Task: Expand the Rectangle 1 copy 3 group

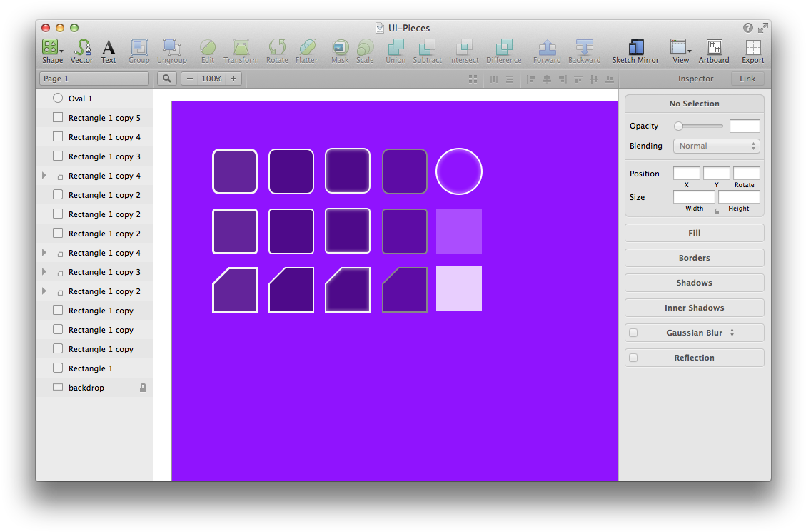Action: coord(44,272)
